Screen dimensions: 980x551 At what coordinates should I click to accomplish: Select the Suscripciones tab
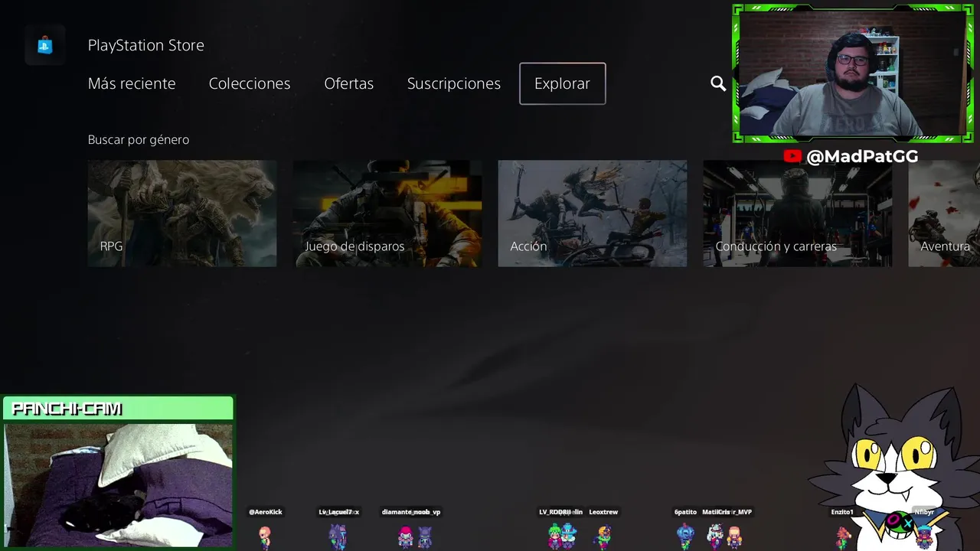tap(453, 83)
